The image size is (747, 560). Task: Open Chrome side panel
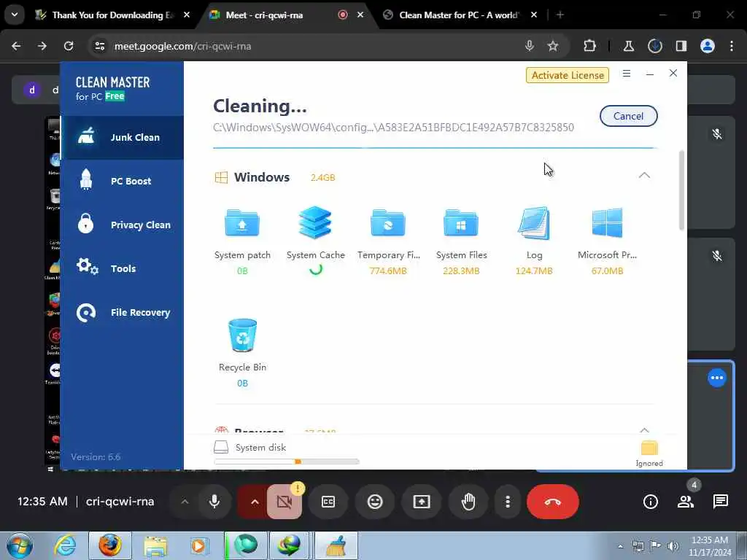(x=681, y=46)
